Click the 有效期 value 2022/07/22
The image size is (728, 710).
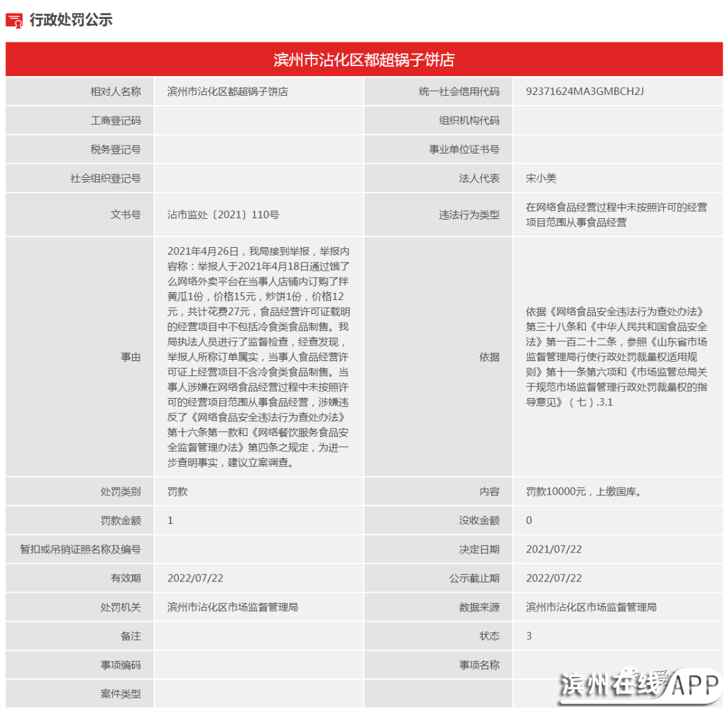coord(195,578)
